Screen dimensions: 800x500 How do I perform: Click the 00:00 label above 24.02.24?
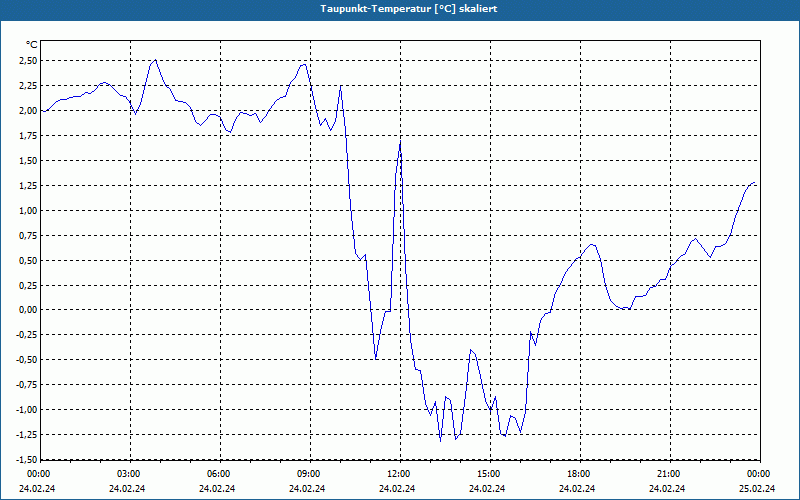pyautogui.click(x=38, y=474)
